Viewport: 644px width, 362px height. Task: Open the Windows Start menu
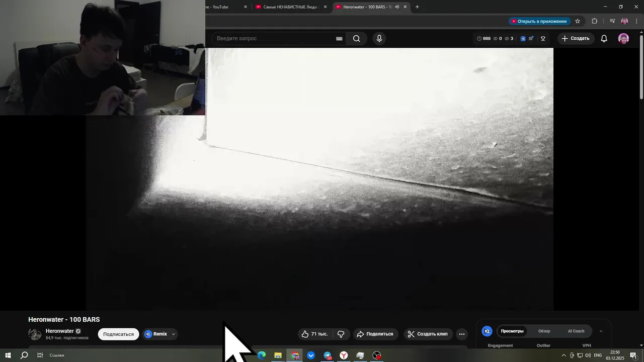pos(8,355)
